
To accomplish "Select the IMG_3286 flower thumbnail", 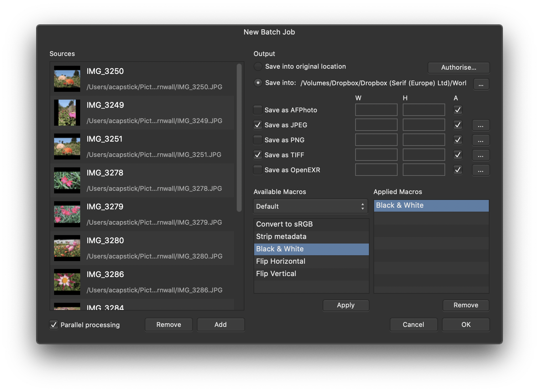I will click(x=67, y=282).
